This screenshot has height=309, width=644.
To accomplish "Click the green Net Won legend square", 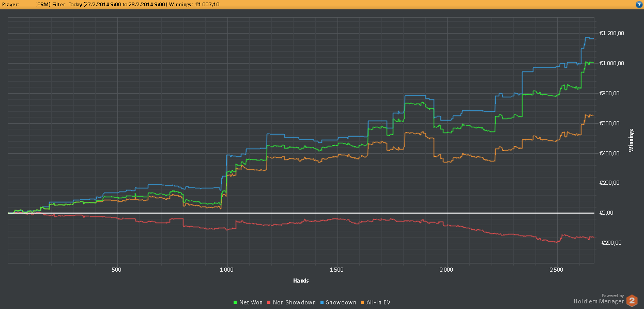I will point(236,302).
